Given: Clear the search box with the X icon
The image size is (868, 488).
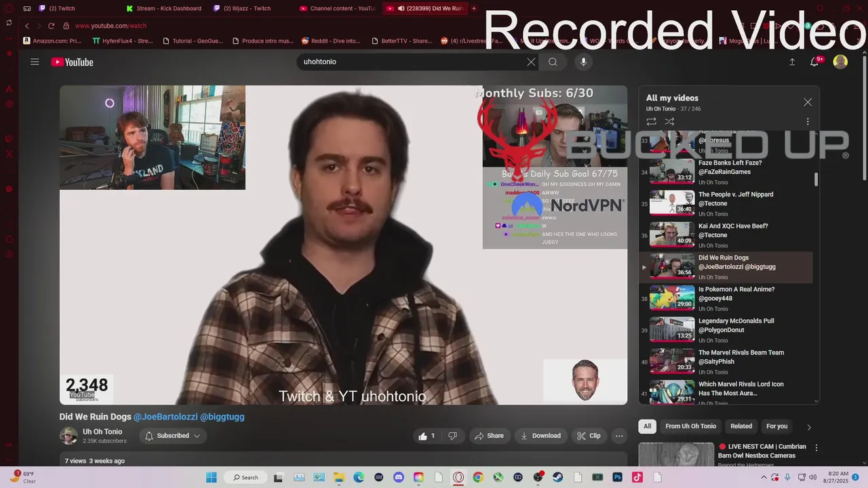Looking at the screenshot, I should tap(531, 62).
